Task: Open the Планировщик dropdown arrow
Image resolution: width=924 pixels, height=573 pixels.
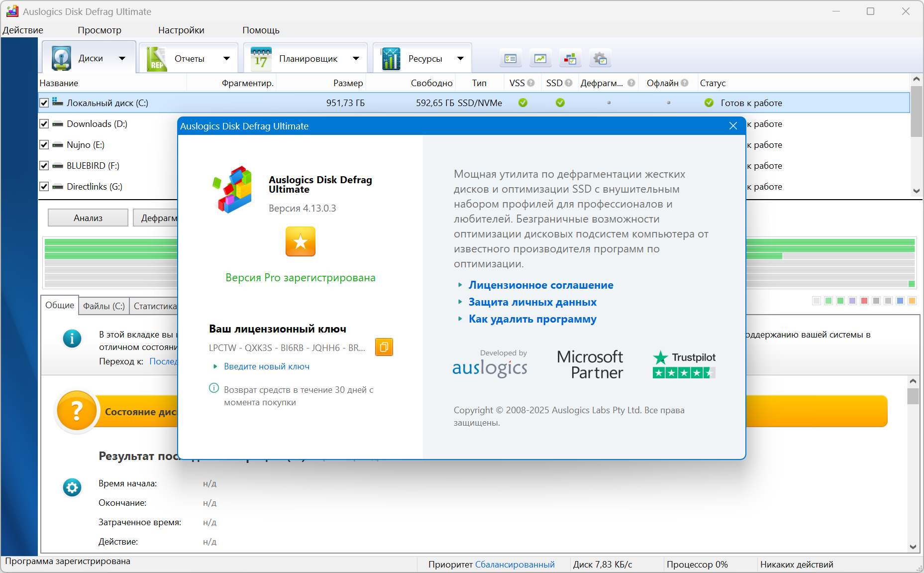Action: pyautogui.click(x=356, y=59)
